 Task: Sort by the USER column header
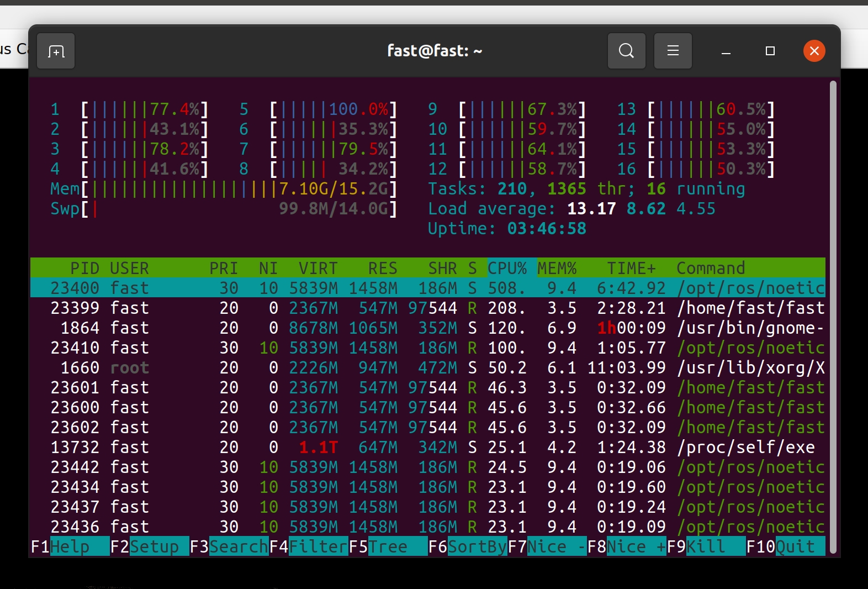129,268
